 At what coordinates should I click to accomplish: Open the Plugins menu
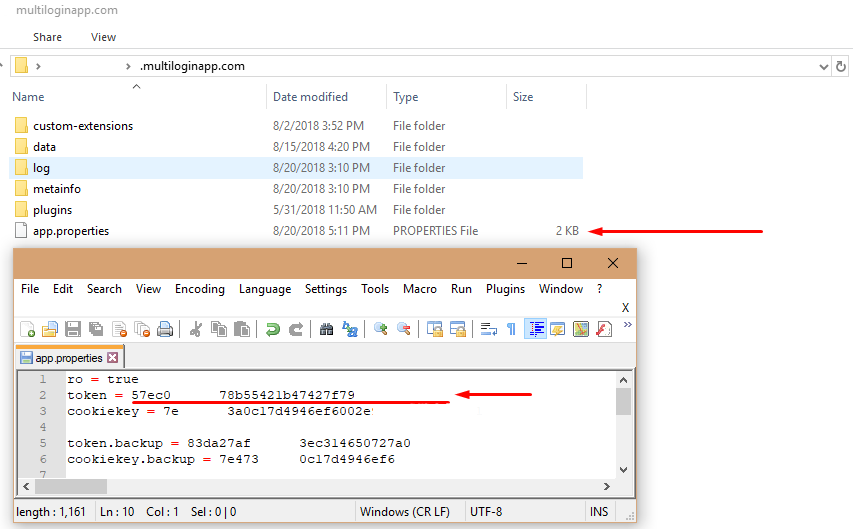[x=505, y=289]
